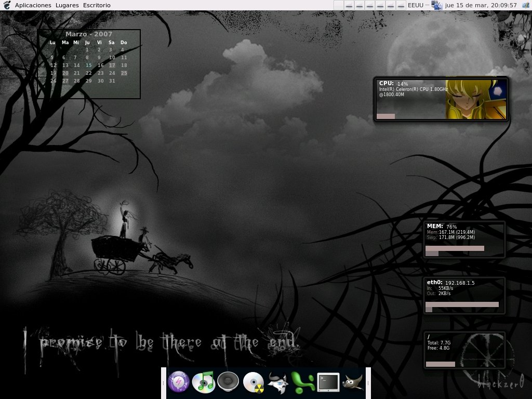This screenshot has width=532, height=399.
Task: Launch GIMP via the Wilber dock icon
Action: 353,382
